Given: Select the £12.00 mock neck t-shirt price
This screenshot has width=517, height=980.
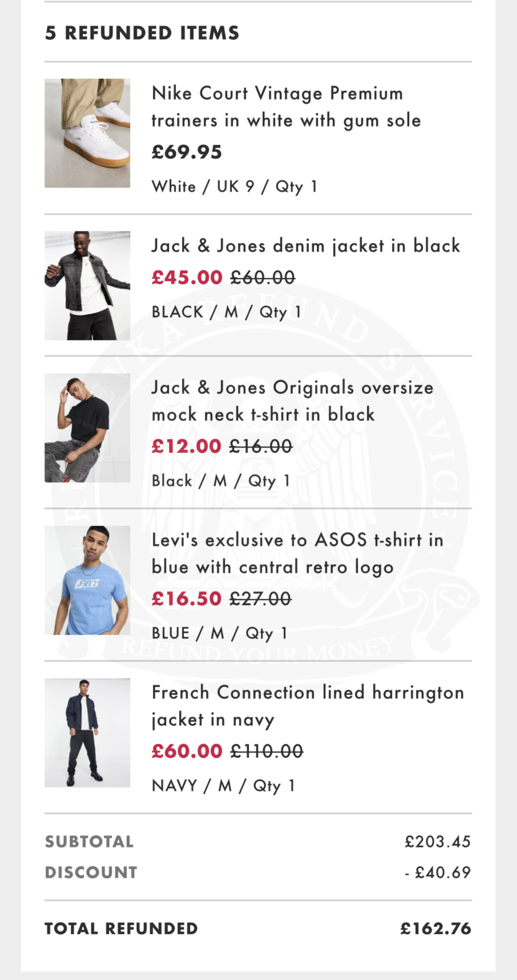Looking at the screenshot, I should 186,446.
